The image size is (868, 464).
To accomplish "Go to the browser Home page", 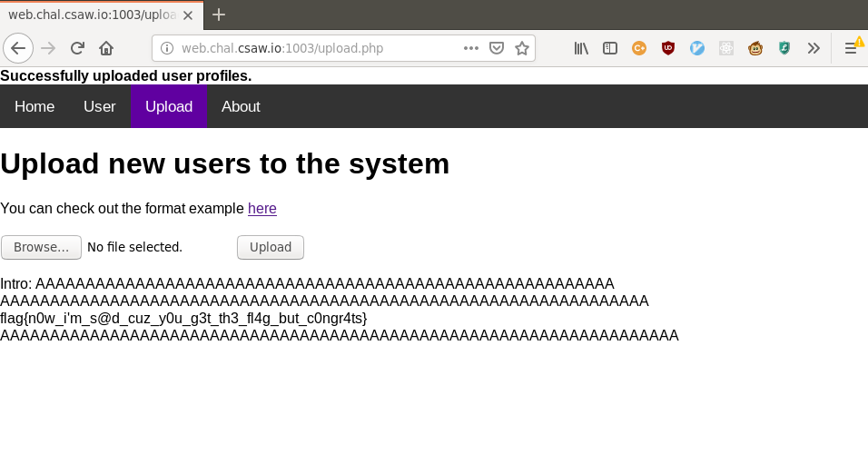I will (106, 48).
